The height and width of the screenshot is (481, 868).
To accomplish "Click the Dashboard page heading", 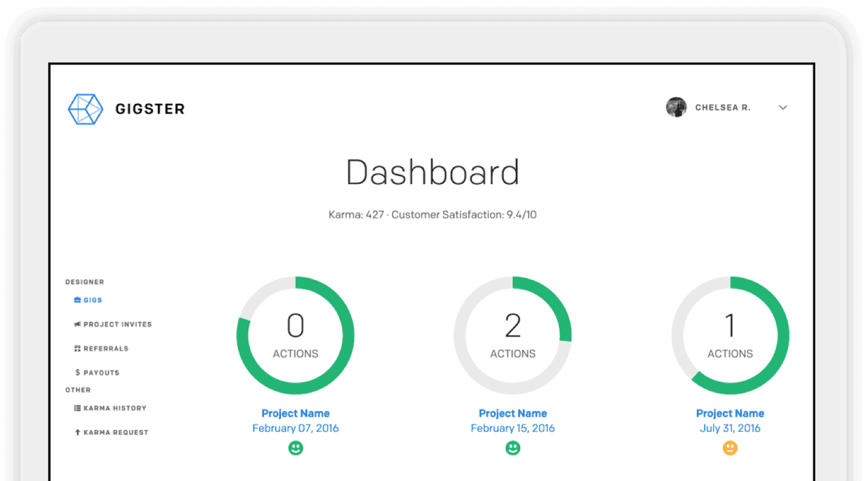I will (433, 172).
